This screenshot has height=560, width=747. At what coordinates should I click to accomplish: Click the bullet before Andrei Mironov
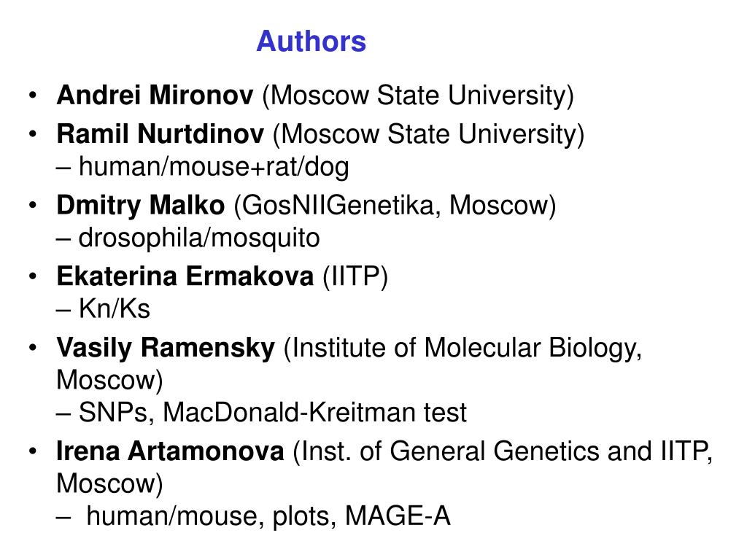click(x=32, y=95)
